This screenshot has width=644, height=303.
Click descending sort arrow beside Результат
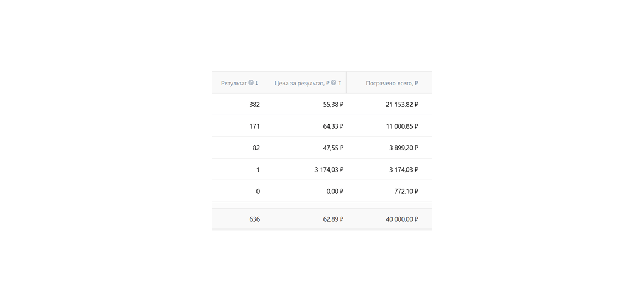[256, 83]
